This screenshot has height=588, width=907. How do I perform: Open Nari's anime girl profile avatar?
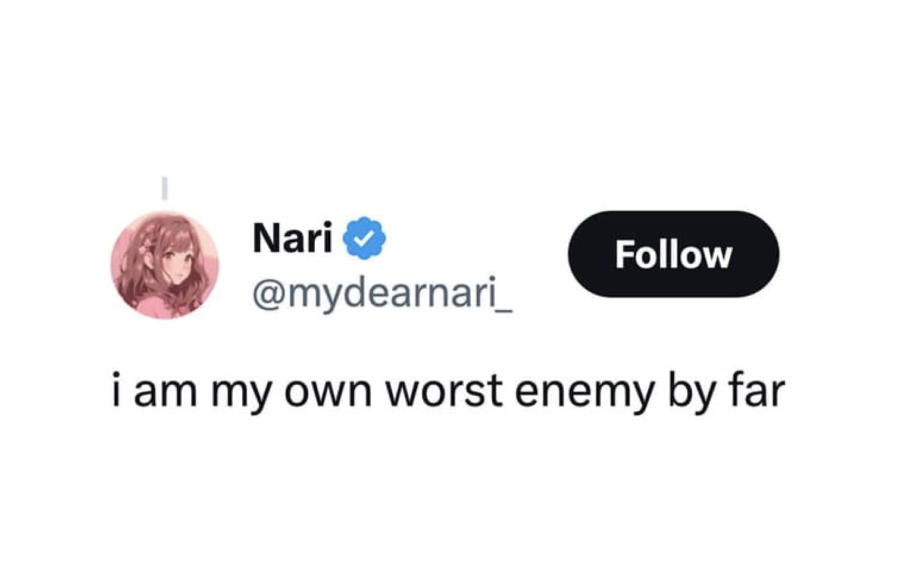(x=165, y=265)
